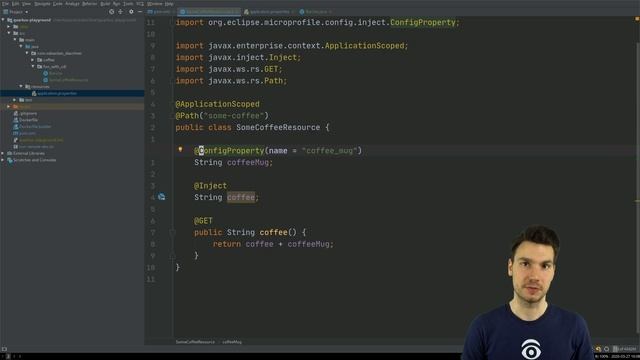
Task: Click the ConfigProperty import line
Action: tap(318, 22)
